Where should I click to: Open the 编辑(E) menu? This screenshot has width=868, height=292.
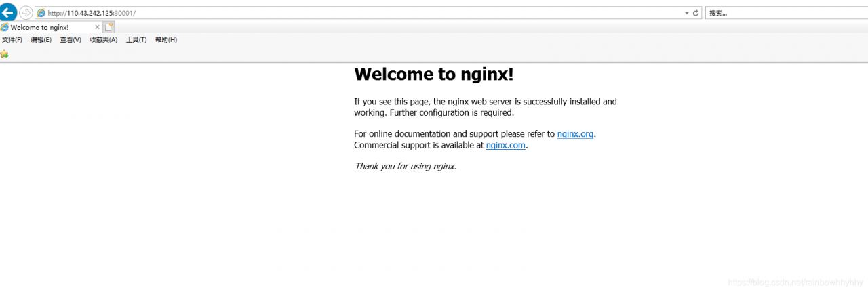[41, 40]
